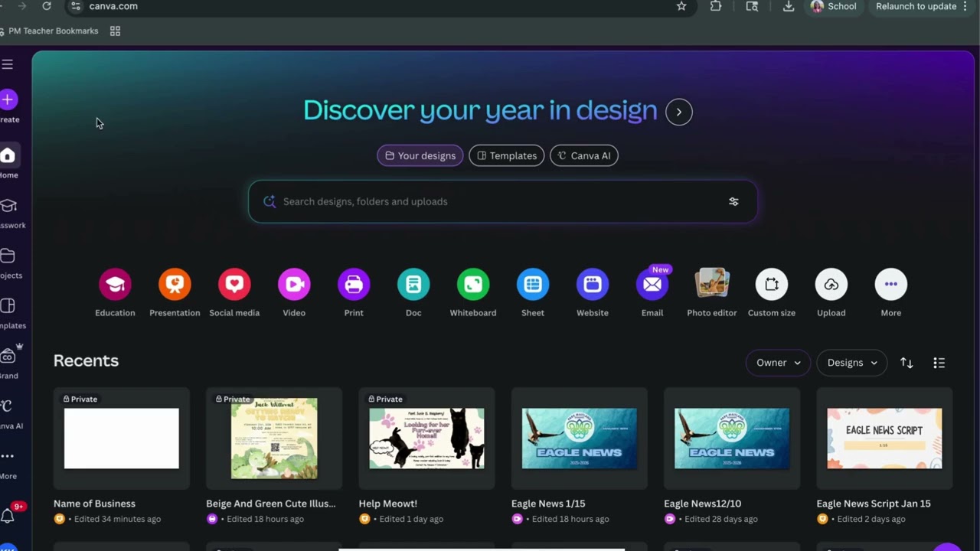Open the School profile button
This screenshot has height=551, width=980.
tap(834, 6)
